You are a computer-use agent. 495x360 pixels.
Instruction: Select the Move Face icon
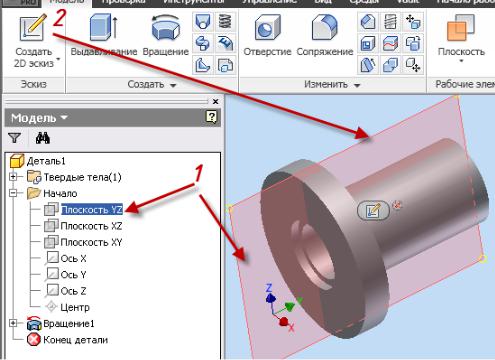point(413,65)
